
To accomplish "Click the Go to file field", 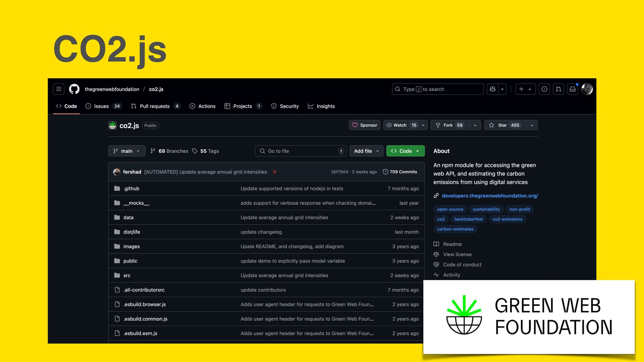I will point(300,151).
